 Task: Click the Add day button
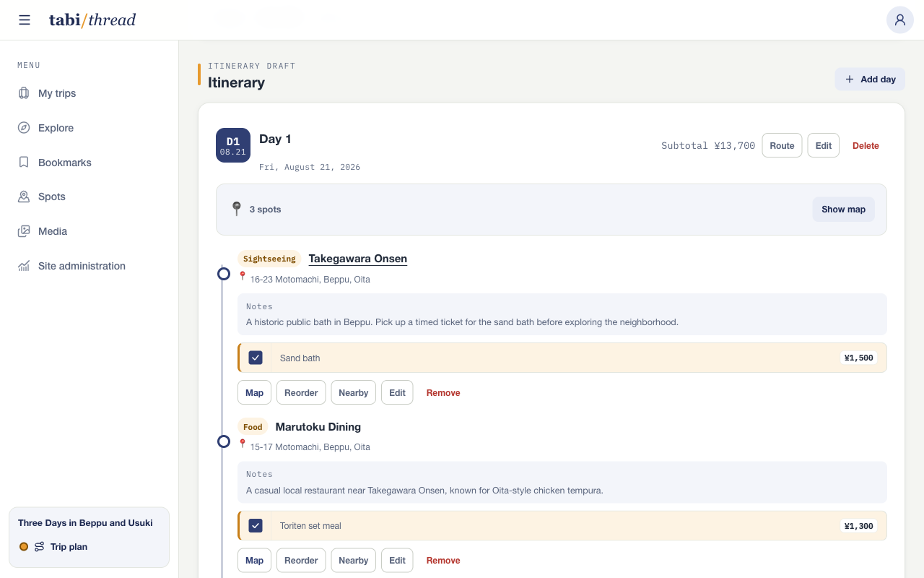pos(870,79)
